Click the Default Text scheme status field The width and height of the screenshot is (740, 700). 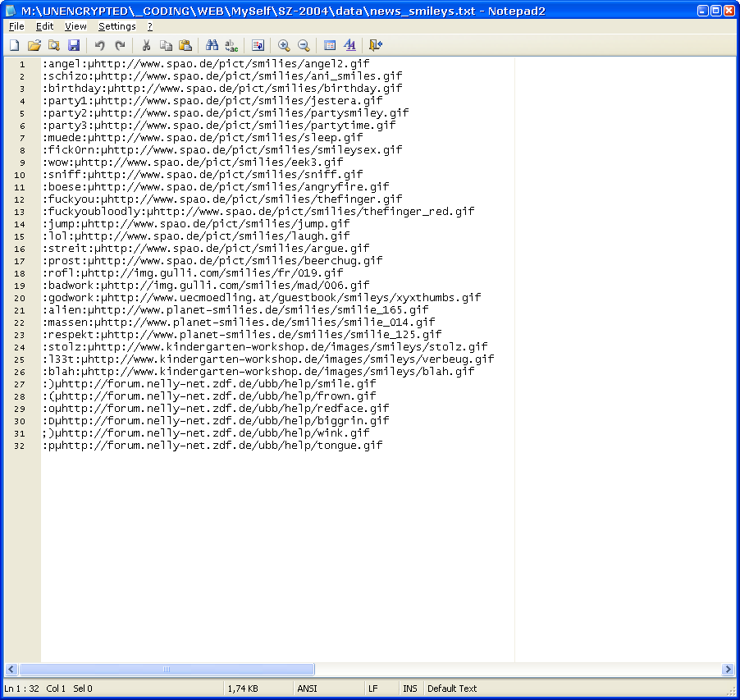[452, 689]
